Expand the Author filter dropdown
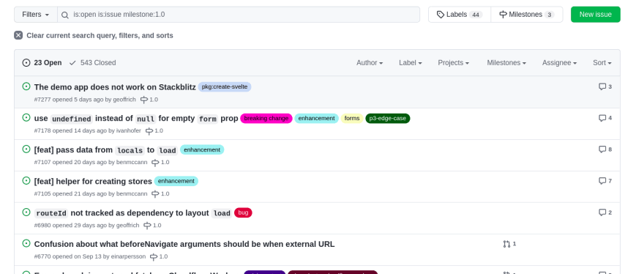 click(370, 62)
